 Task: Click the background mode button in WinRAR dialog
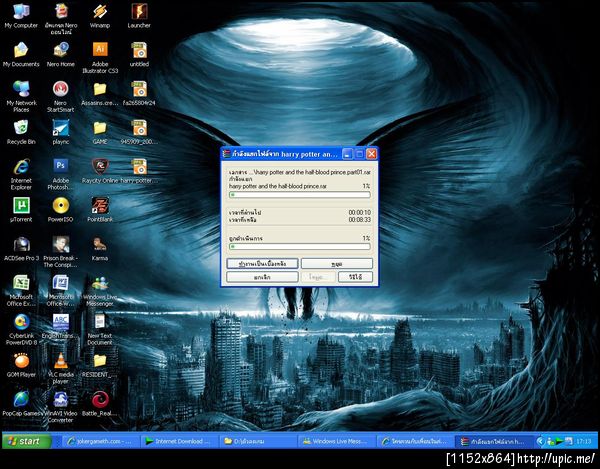(x=262, y=264)
